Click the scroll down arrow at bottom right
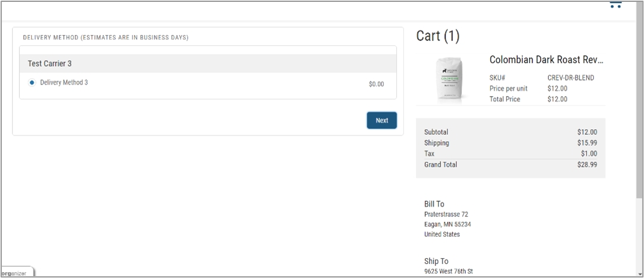This screenshot has height=278, width=644. [639, 273]
